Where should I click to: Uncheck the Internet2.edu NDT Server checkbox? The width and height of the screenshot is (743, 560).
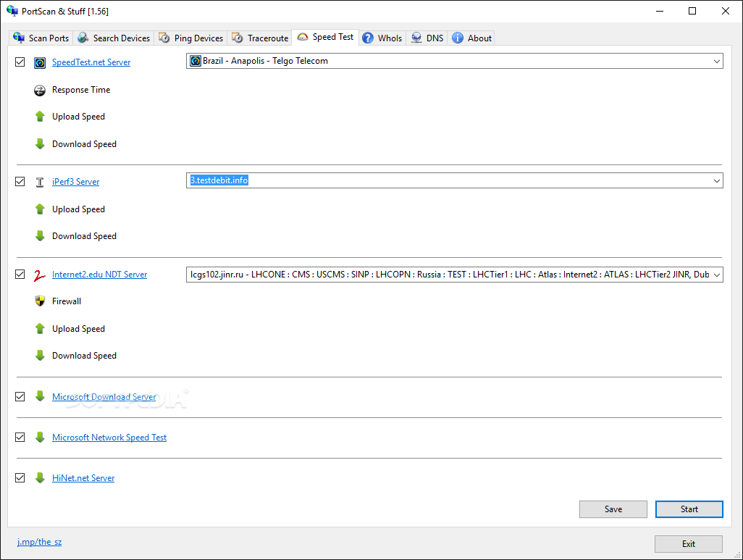point(20,275)
